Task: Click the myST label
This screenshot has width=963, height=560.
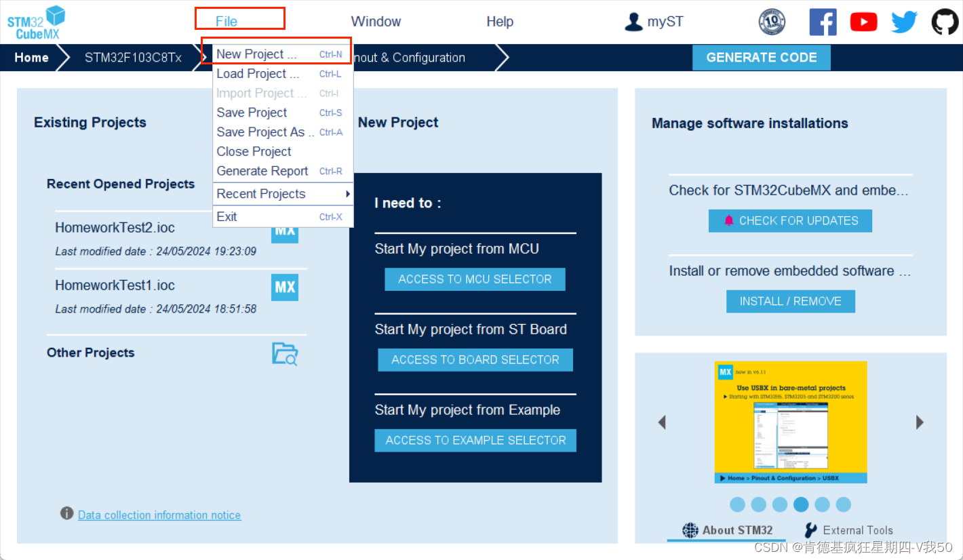Action: tap(665, 22)
